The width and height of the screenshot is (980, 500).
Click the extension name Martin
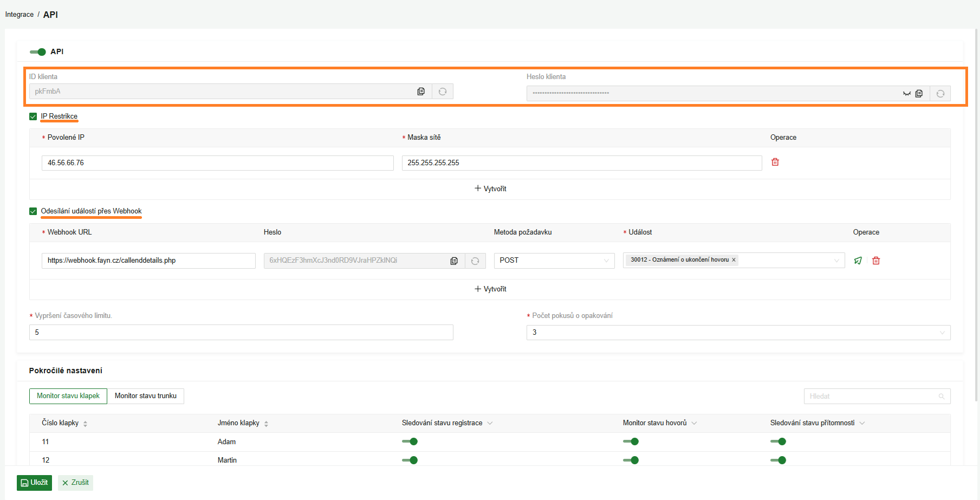[x=227, y=460]
